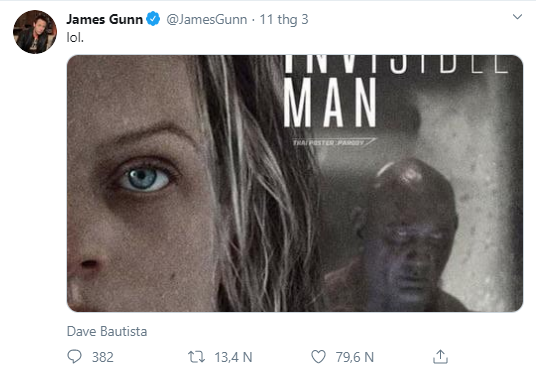This screenshot has height=372, width=536.
Task: Click the 382 reply count
Action: coord(103,357)
